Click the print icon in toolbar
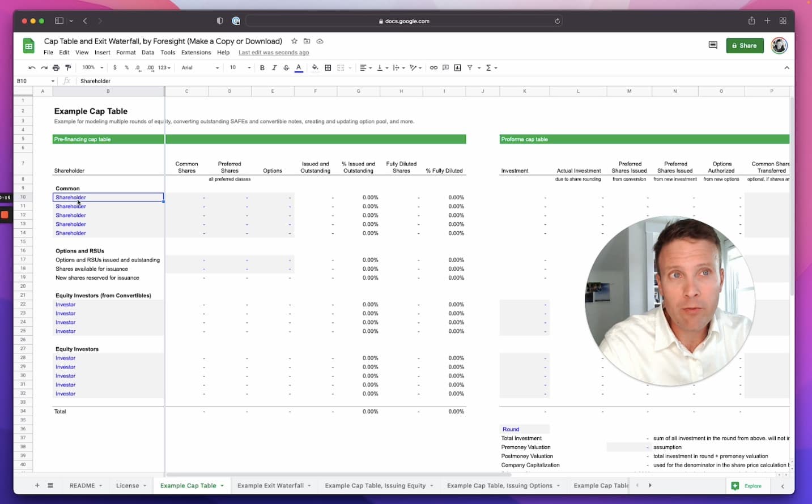The image size is (812, 504). 56,67
